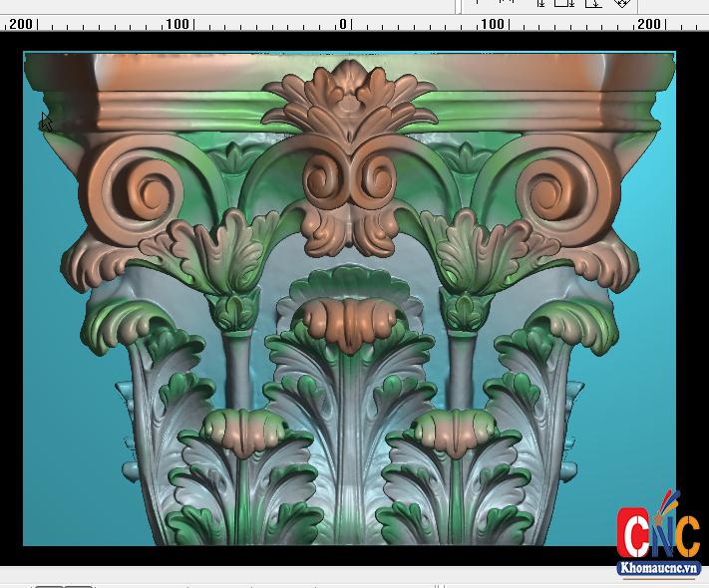Click the left 100 mark on the ruler

177,24
